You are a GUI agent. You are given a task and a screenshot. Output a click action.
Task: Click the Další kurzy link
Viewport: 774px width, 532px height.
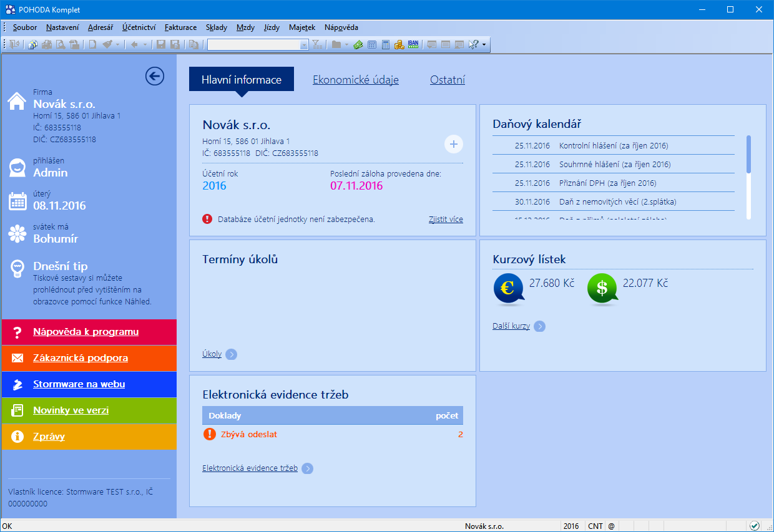coord(511,326)
